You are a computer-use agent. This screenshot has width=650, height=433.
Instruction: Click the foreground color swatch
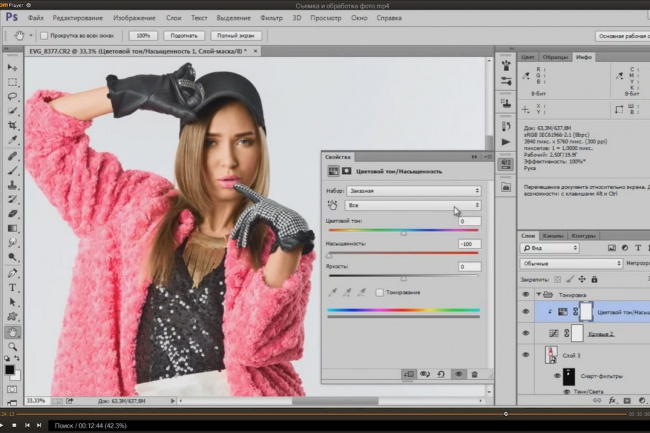(10, 370)
